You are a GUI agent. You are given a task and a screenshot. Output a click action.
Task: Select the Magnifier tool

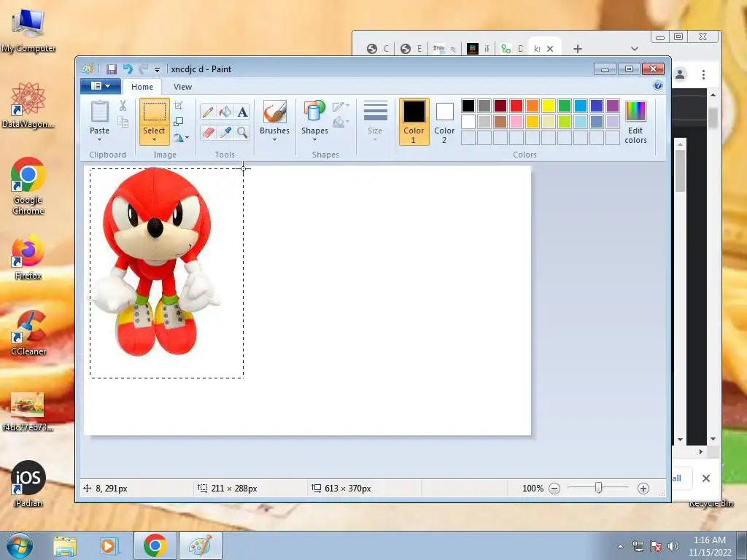[242, 132]
